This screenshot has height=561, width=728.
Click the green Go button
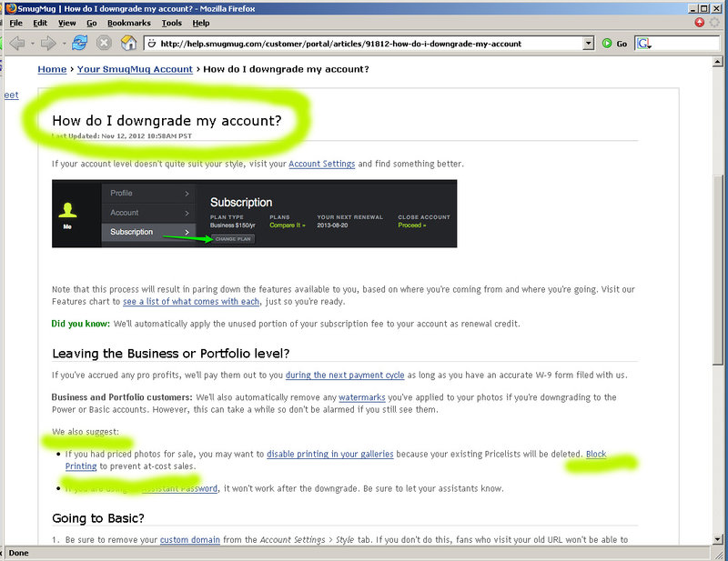click(615, 44)
